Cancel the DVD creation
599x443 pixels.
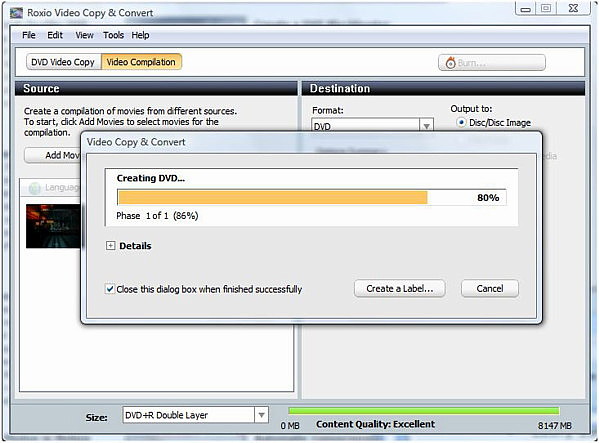[x=490, y=289]
